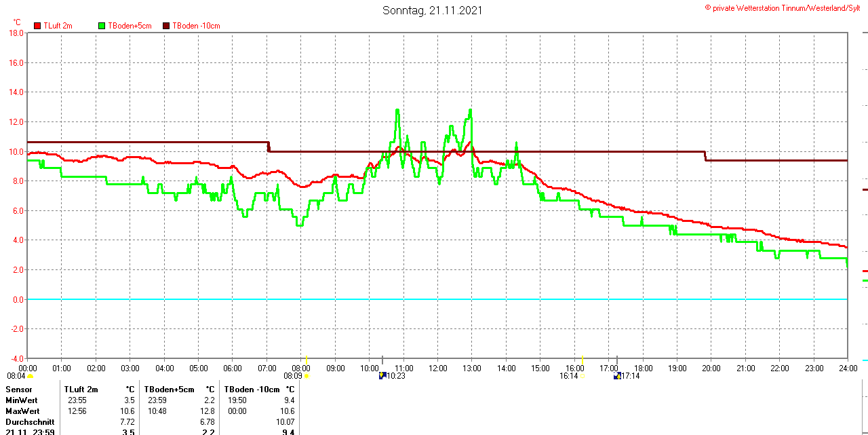Click the red TLuft 2m legend square

[x=37, y=26]
